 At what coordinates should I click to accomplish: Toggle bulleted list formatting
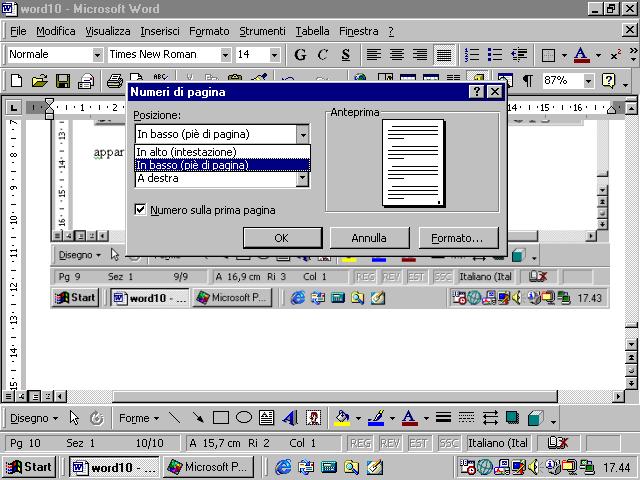pos(495,54)
